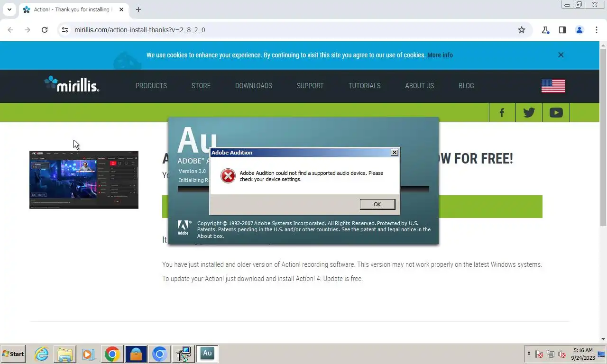Image resolution: width=607 pixels, height=364 pixels.
Task: Launch Internet Explorer from the taskbar
Action: (x=42, y=354)
